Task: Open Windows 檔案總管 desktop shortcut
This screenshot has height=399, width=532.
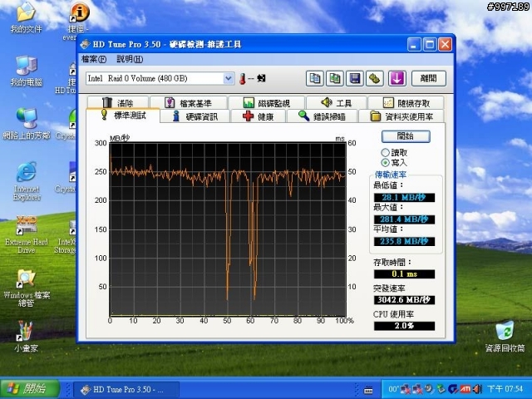Action: [27, 288]
